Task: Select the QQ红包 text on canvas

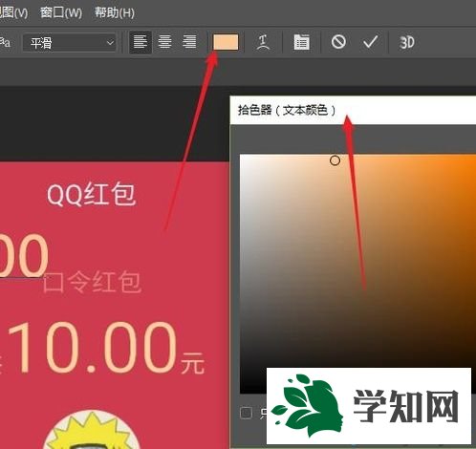Action: coord(92,195)
